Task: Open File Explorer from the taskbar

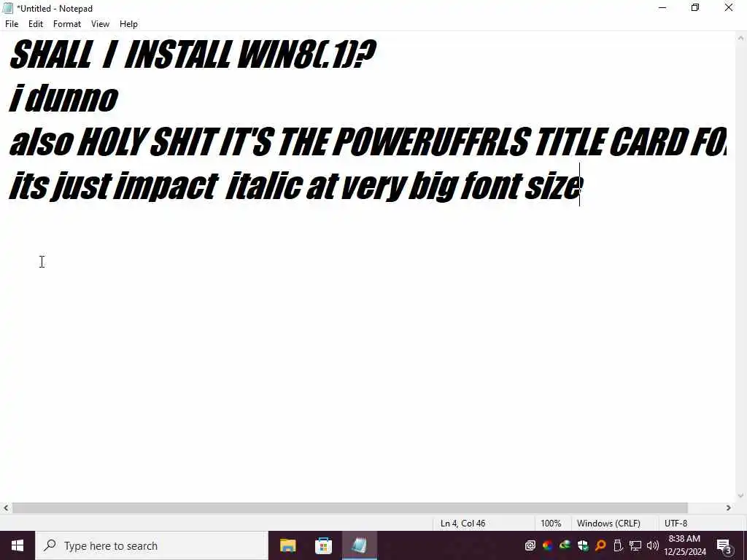Action: [x=287, y=545]
